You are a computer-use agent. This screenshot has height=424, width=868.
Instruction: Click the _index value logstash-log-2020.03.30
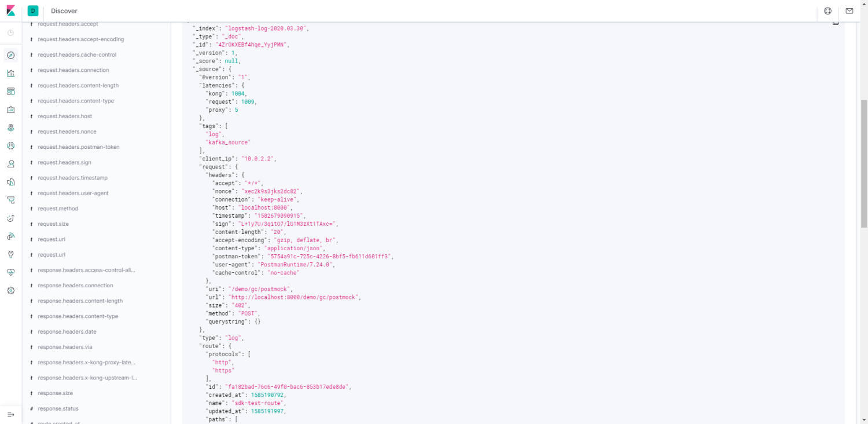pyautogui.click(x=266, y=28)
